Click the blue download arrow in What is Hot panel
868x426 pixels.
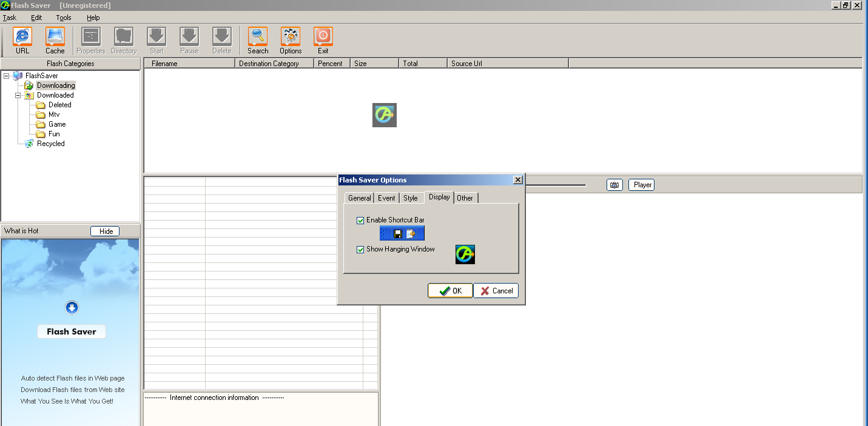[x=72, y=308]
